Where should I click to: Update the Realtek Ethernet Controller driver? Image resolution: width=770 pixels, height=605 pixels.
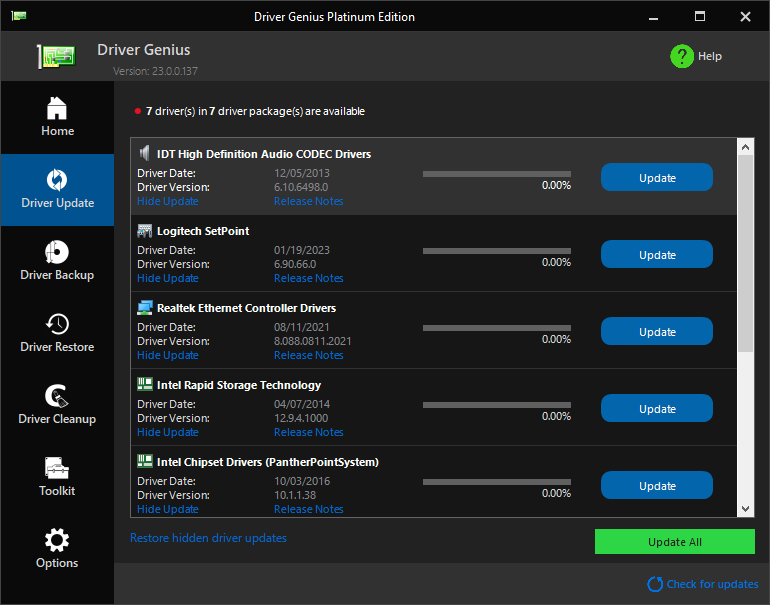point(657,331)
